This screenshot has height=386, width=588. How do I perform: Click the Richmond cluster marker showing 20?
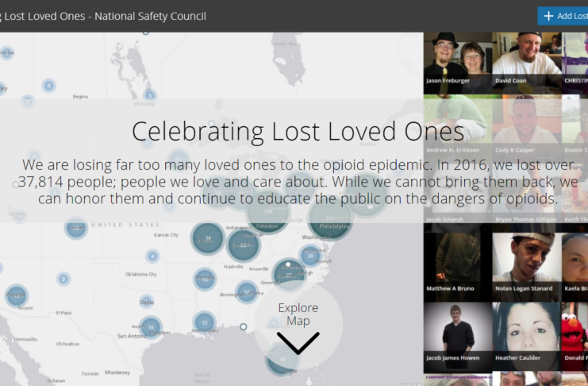310,256
